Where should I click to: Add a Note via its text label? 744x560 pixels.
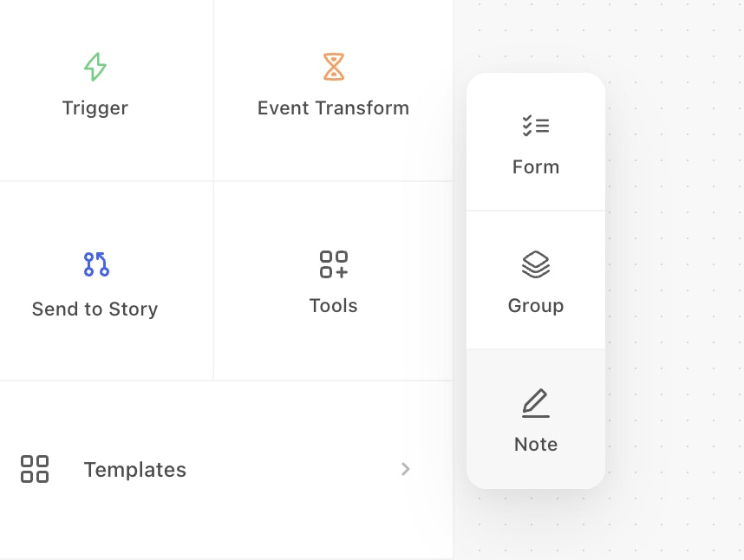click(x=536, y=445)
